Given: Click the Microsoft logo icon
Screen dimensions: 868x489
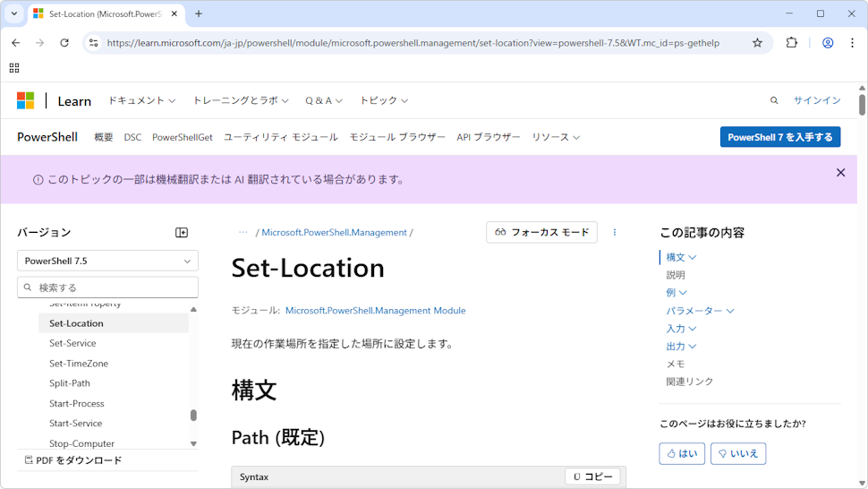Looking at the screenshot, I should point(25,101).
